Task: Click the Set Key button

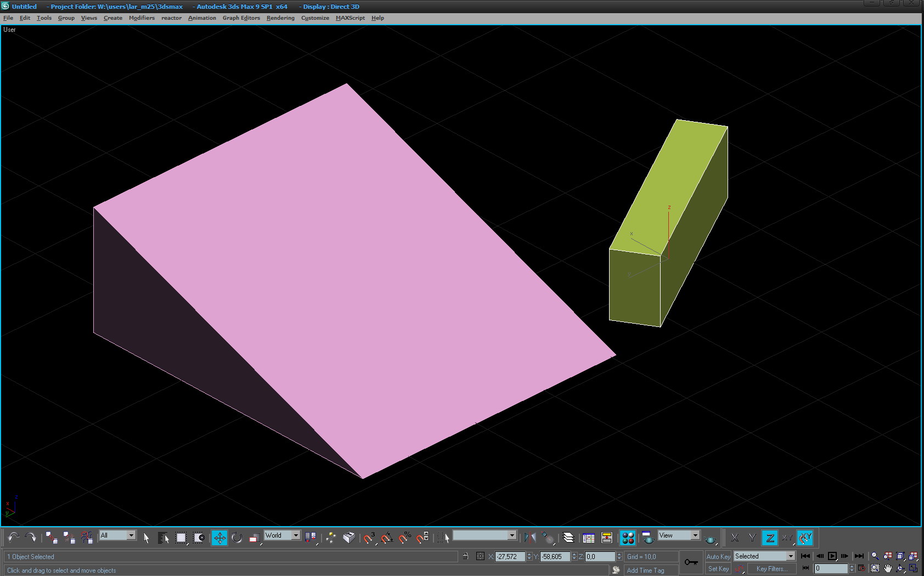Action: (718, 569)
